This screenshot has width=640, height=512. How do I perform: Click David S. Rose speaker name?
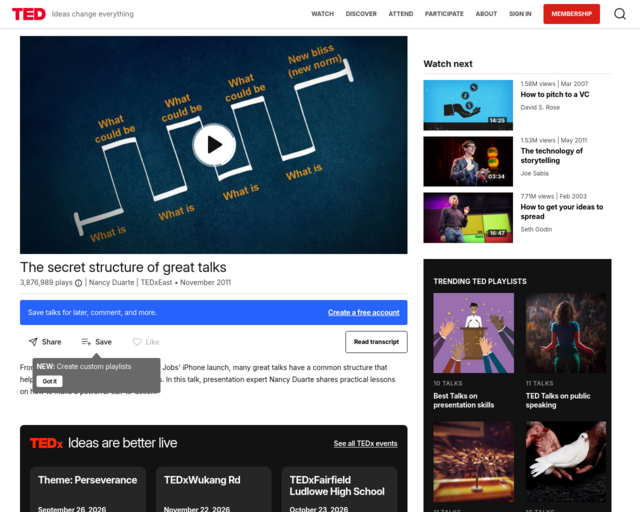[x=540, y=107]
